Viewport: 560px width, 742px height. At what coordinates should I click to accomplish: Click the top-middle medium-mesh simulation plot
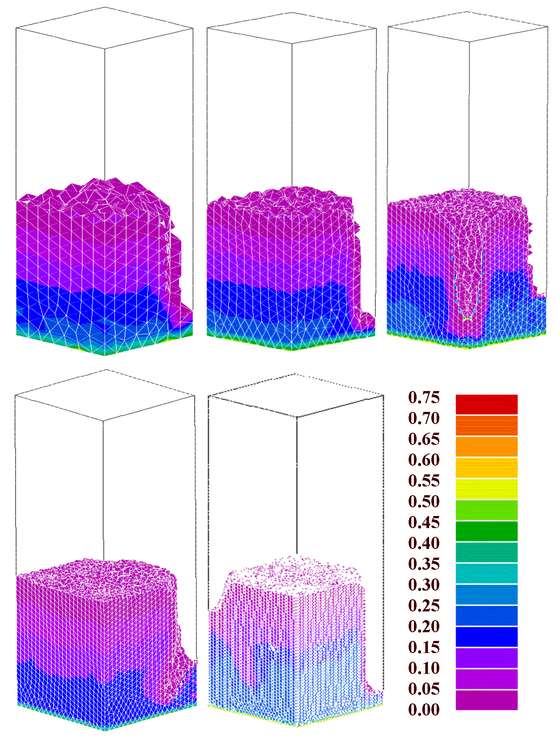point(291,182)
